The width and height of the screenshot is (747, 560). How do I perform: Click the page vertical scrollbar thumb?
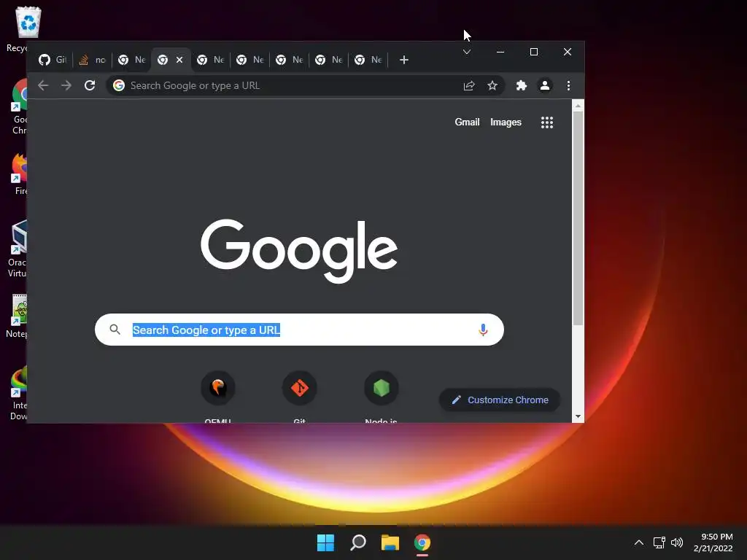(x=578, y=219)
